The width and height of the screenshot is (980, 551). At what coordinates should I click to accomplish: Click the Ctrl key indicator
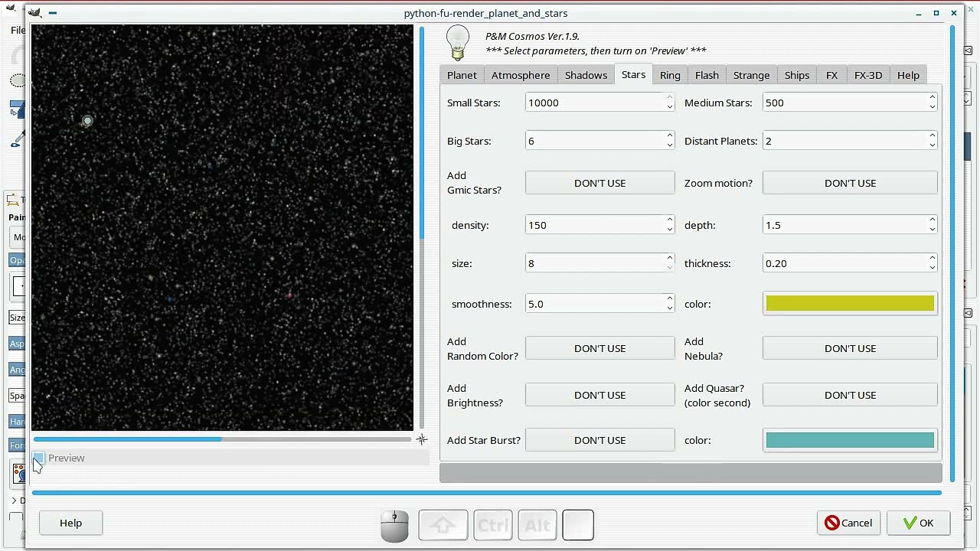pos(492,525)
